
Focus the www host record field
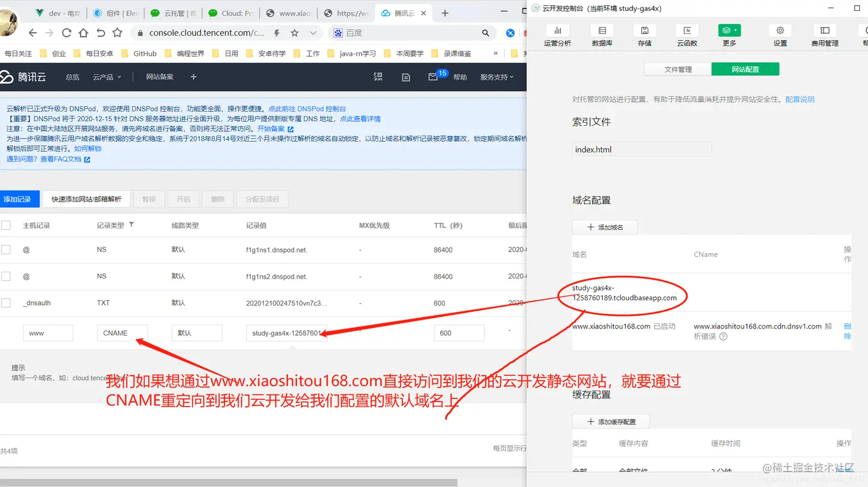(x=48, y=333)
